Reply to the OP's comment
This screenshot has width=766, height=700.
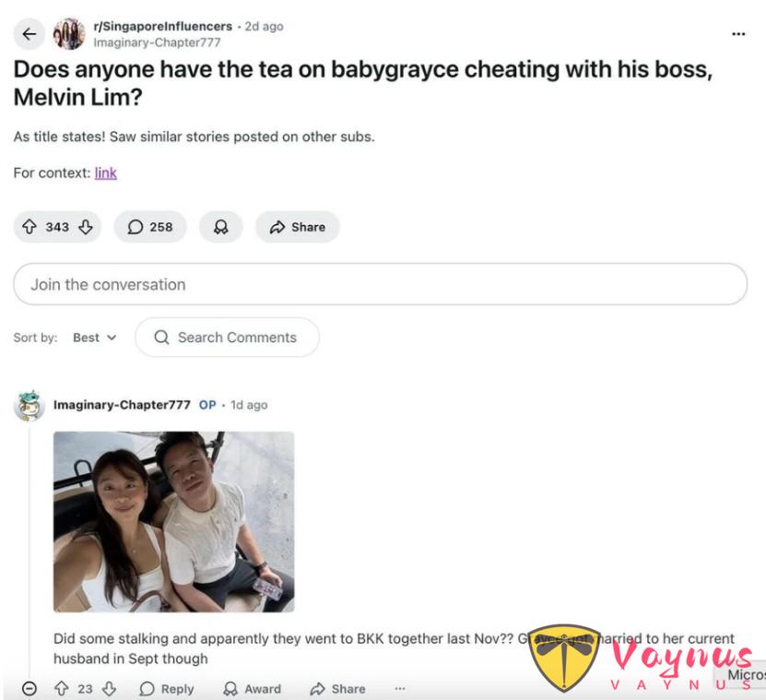point(167,689)
